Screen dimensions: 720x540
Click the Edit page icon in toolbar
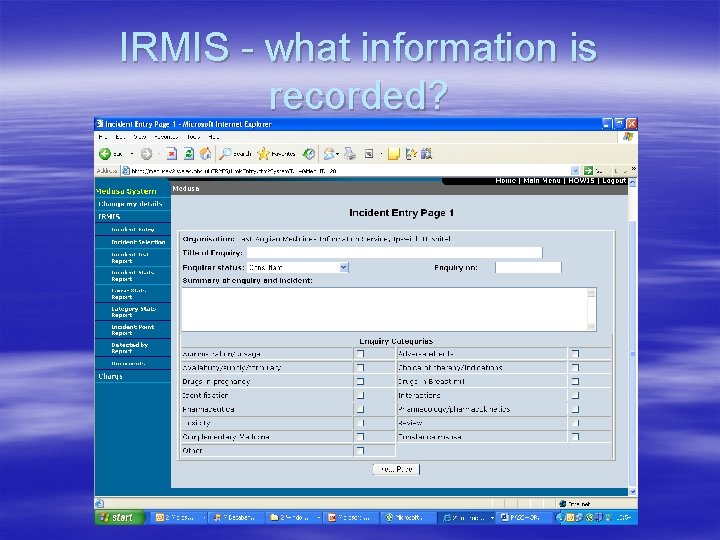click(369, 154)
